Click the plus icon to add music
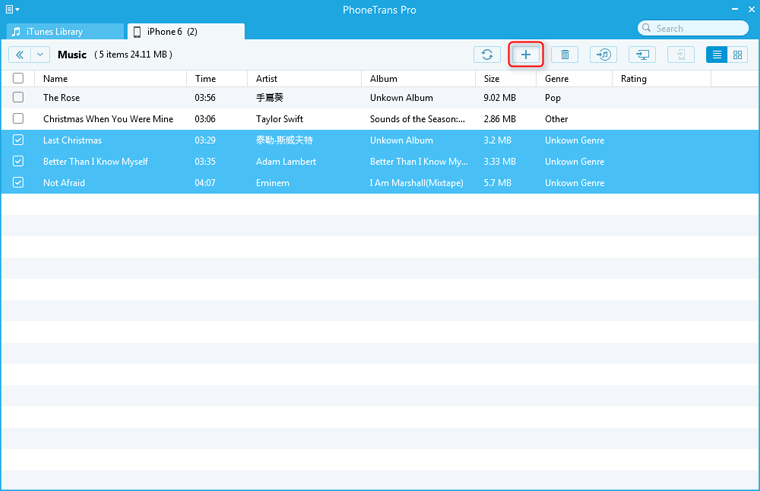 526,55
